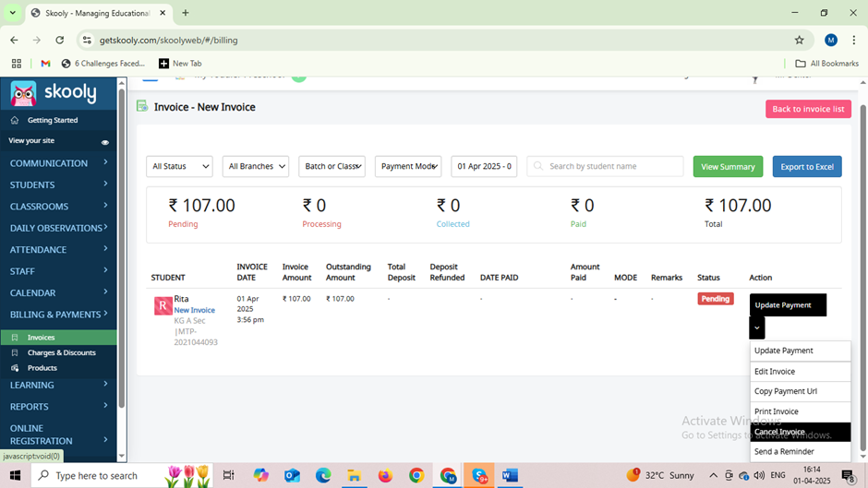The image size is (868, 488).
Task: Expand STUDENTS sidebar section
Action: [x=58, y=184]
